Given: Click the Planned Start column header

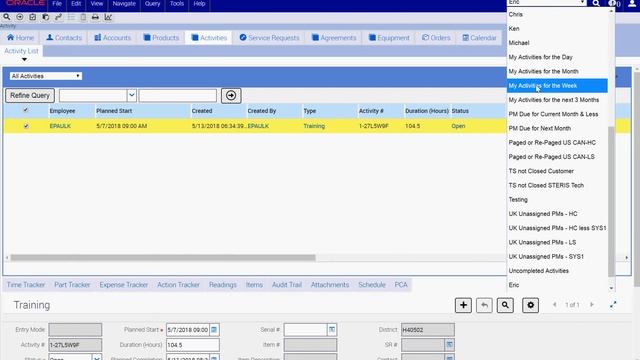Looking at the screenshot, I should (x=114, y=111).
